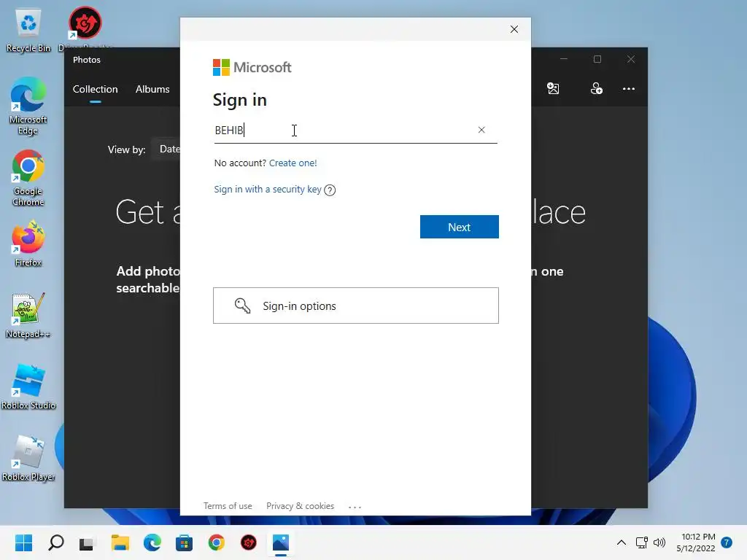The image size is (747, 560).
Task: Open Sign-in options
Action: tap(356, 306)
